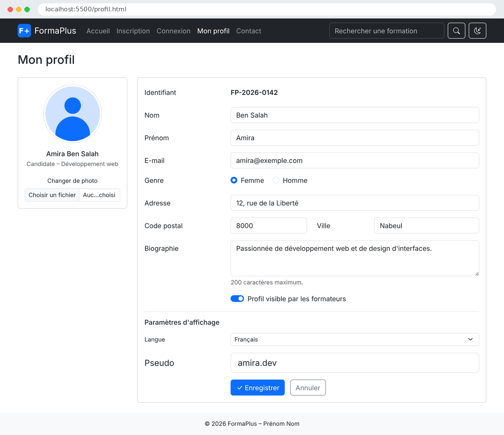Select the Femme radio button
Viewport: 504px width, 435px height.
tap(234, 180)
